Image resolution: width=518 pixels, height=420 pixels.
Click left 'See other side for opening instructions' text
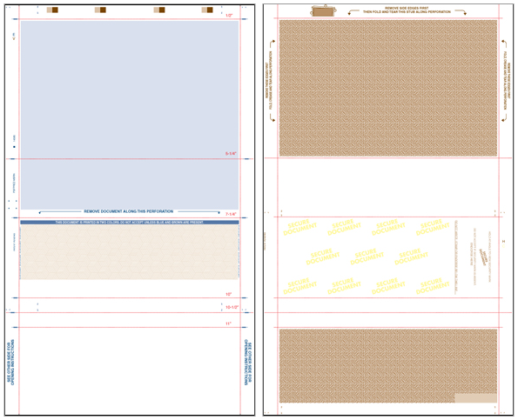click(10, 363)
